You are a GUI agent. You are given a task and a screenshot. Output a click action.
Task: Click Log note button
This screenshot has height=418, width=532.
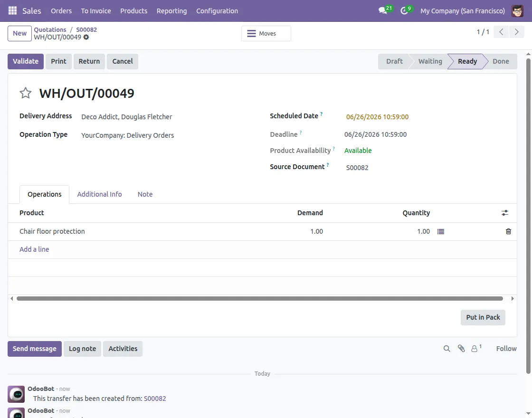(x=83, y=349)
